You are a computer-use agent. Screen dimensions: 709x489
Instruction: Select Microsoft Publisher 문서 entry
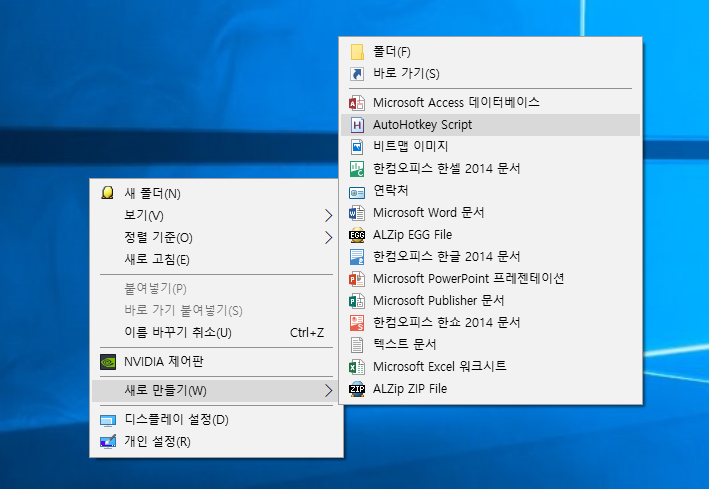490,301
